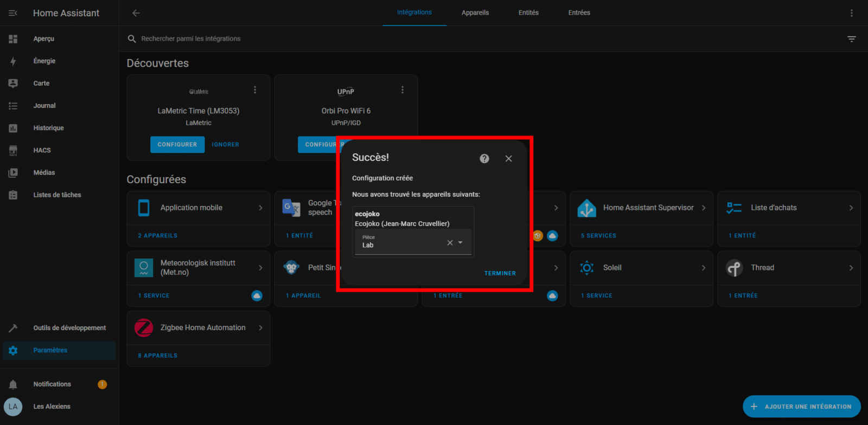The height and width of the screenshot is (425, 868).
Task: Switch to the Appareils tab
Action: pos(475,12)
